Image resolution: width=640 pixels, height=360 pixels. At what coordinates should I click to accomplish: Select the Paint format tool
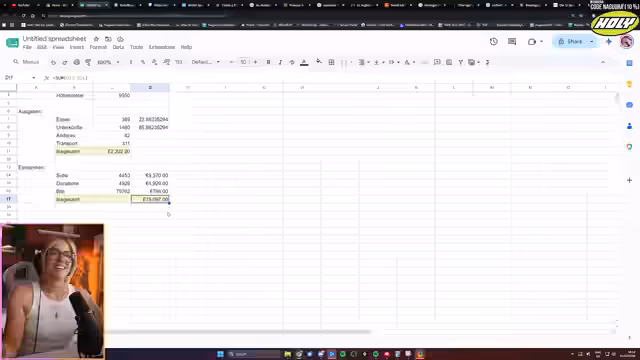[x=88, y=62]
